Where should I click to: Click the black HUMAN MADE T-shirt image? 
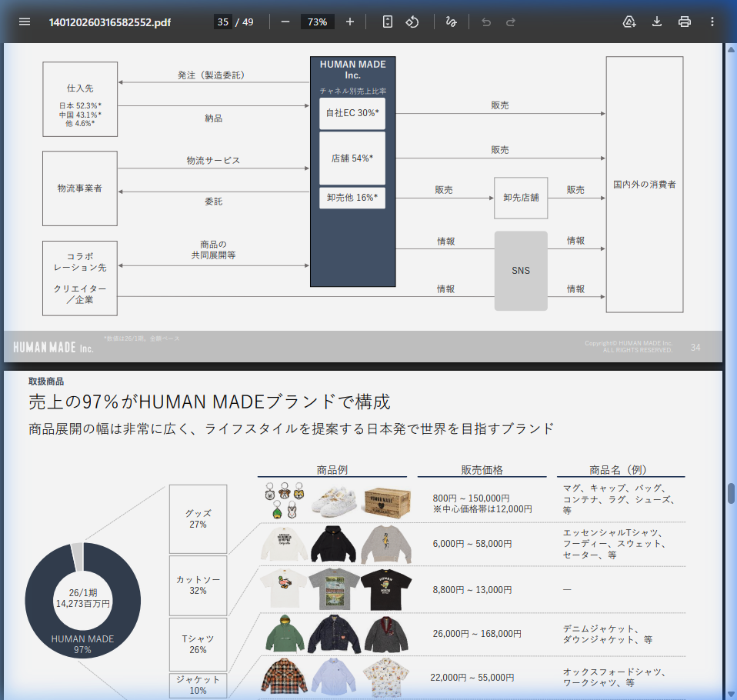coord(386,589)
